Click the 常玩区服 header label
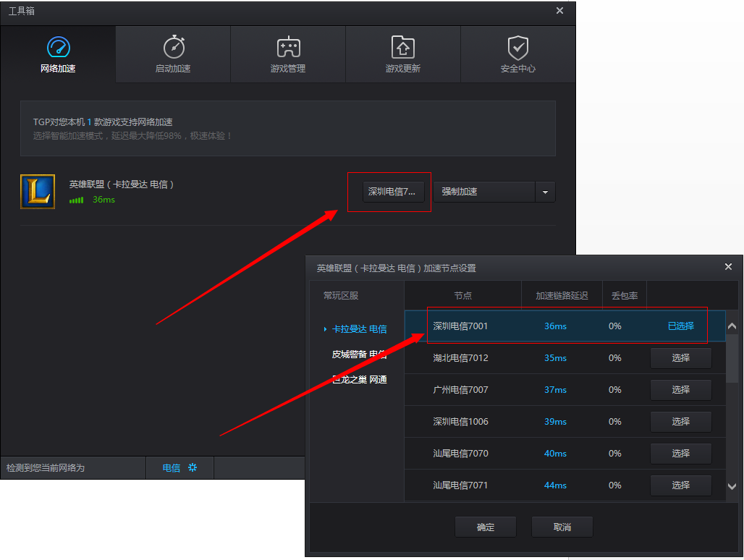 tap(341, 295)
